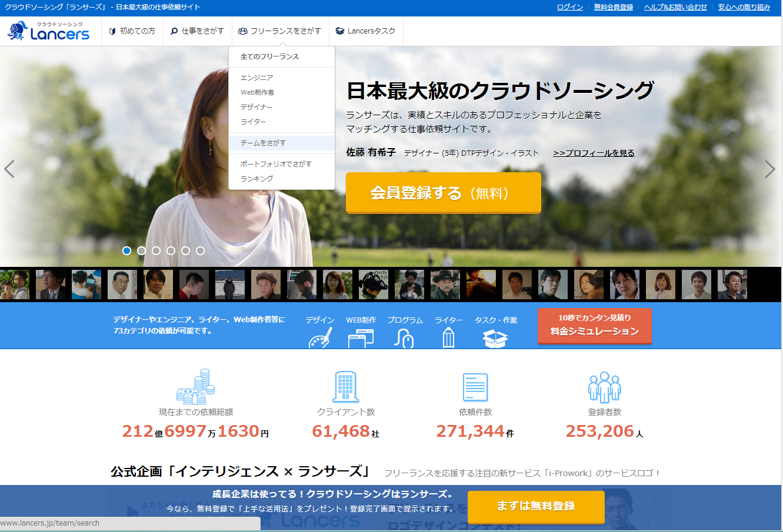This screenshot has width=783, height=532.
Task: Go to previous slide with left arrow
Action: coord(9,169)
